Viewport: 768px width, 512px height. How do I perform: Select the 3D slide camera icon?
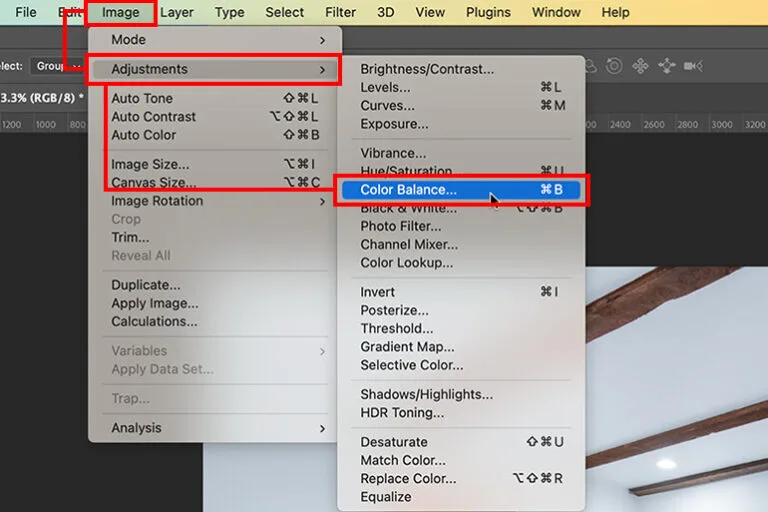coord(667,66)
